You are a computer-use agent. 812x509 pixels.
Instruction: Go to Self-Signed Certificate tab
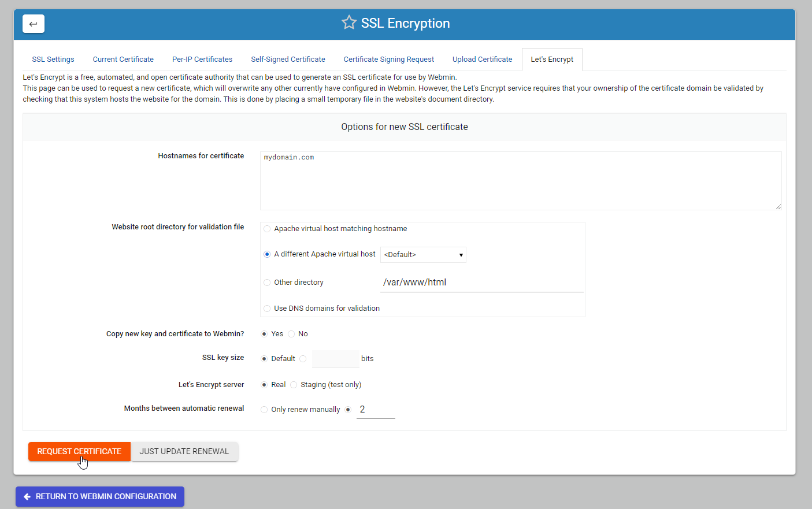[288, 60]
